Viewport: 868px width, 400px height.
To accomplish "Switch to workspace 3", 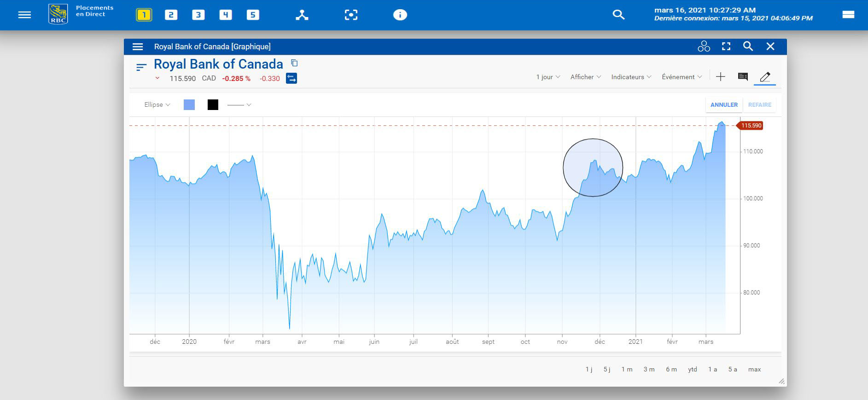I will (198, 15).
